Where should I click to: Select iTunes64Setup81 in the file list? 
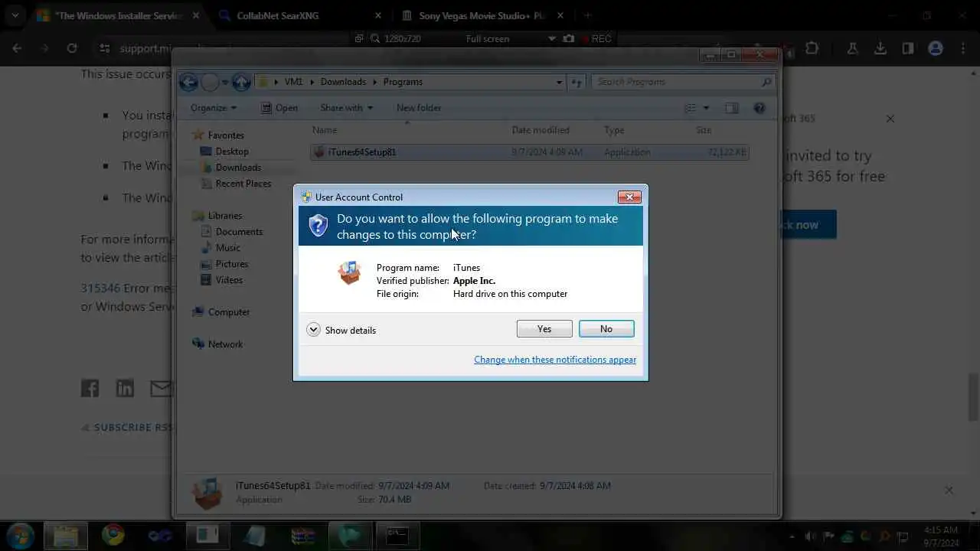(529, 152)
